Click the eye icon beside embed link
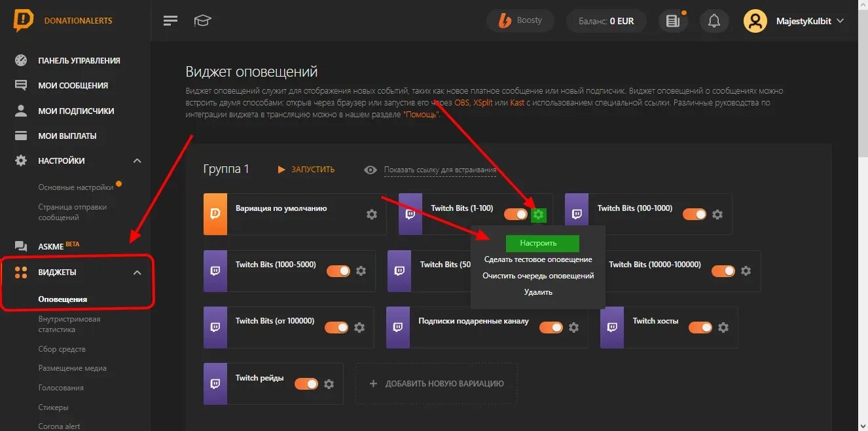The width and height of the screenshot is (868, 431). pos(371,170)
